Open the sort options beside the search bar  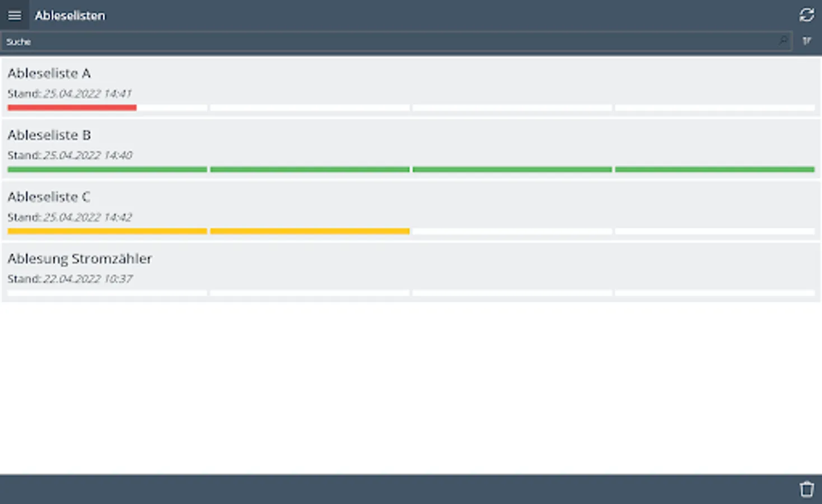pyautogui.click(x=807, y=41)
